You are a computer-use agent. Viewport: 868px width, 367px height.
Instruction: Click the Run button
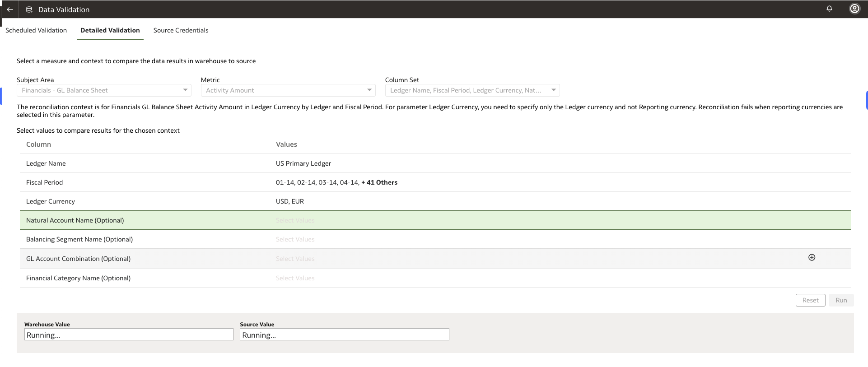[841, 300]
